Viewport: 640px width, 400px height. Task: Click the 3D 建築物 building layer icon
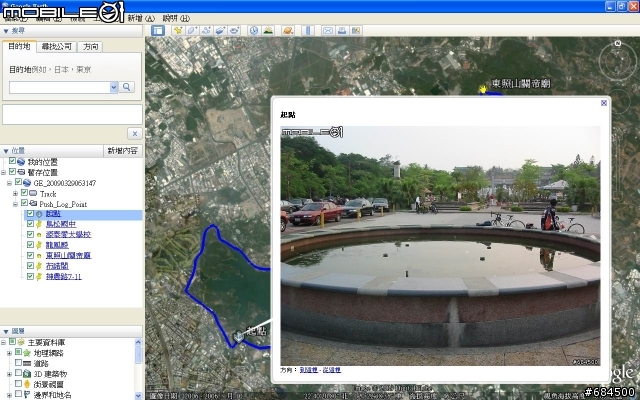pyautogui.click(x=27, y=373)
